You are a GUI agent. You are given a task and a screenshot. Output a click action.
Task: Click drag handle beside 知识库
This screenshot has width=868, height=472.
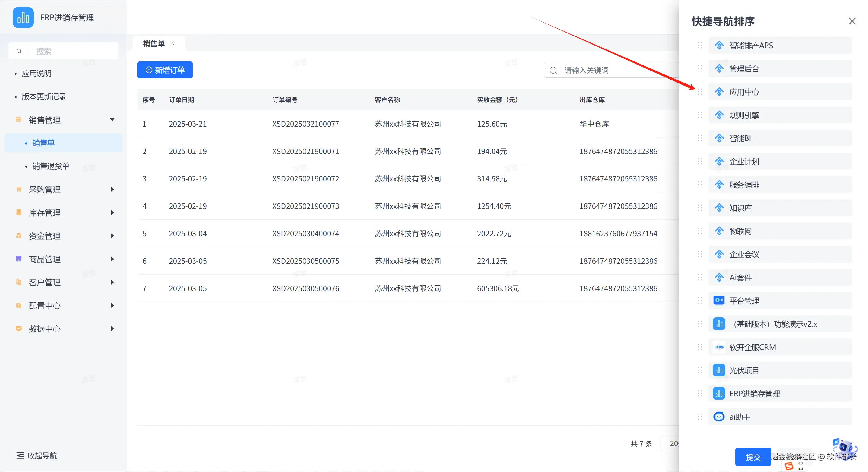tap(700, 208)
